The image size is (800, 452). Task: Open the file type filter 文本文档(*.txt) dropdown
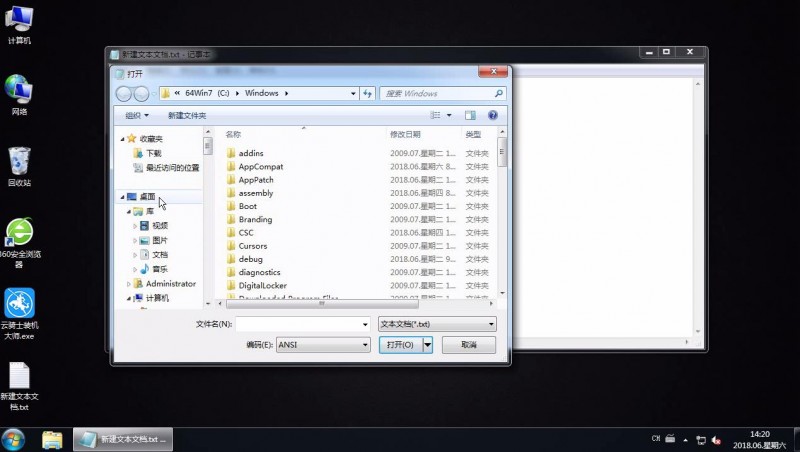(437, 324)
